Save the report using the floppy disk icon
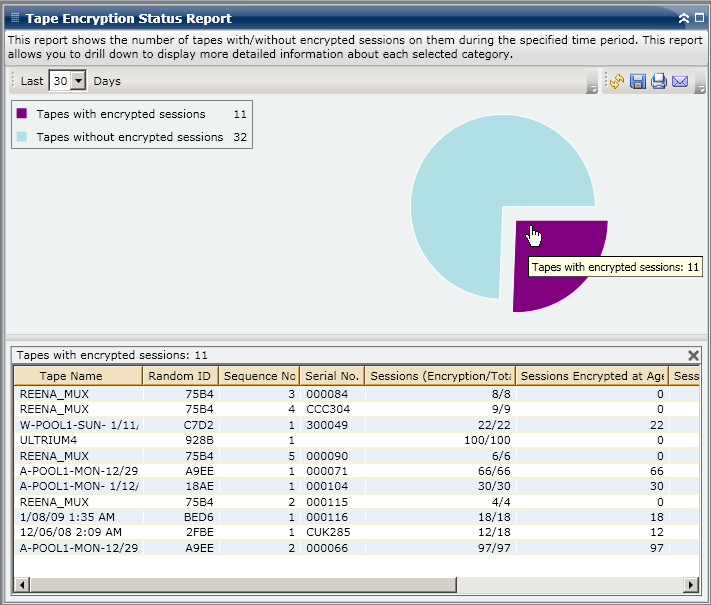The image size is (711, 605). pos(638,81)
